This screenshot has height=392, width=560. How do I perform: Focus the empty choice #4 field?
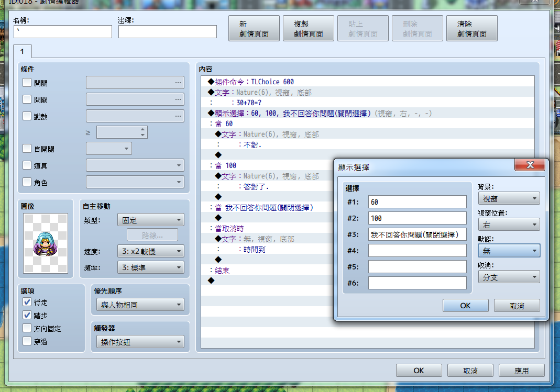[x=417, y=251]
